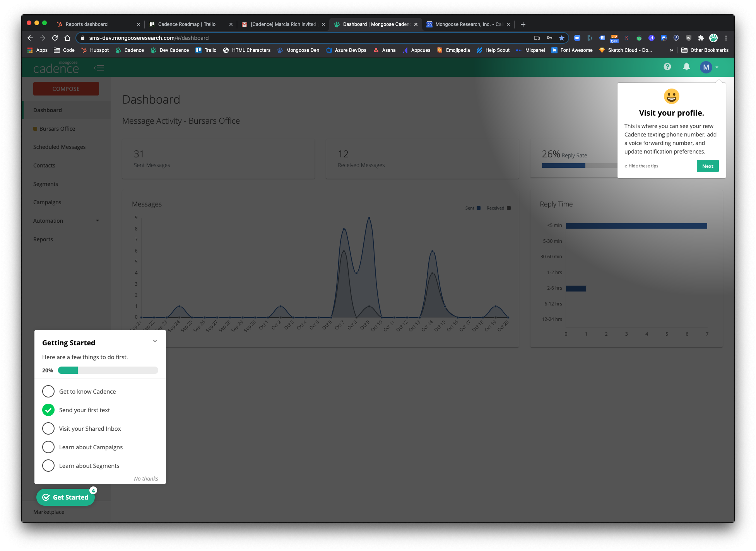This screenshot has width=756, height=551.
Task: Open Marketplace link in sidebar
Action: pos(49,512)
